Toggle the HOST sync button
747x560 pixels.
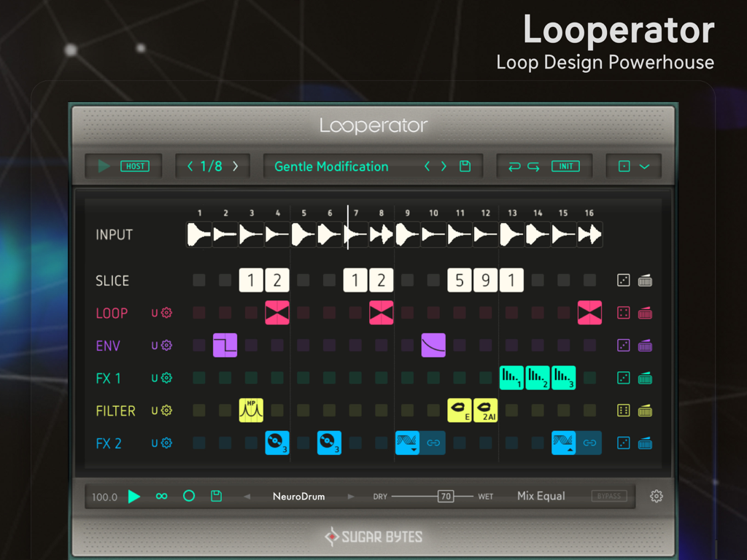coord(136,166)
